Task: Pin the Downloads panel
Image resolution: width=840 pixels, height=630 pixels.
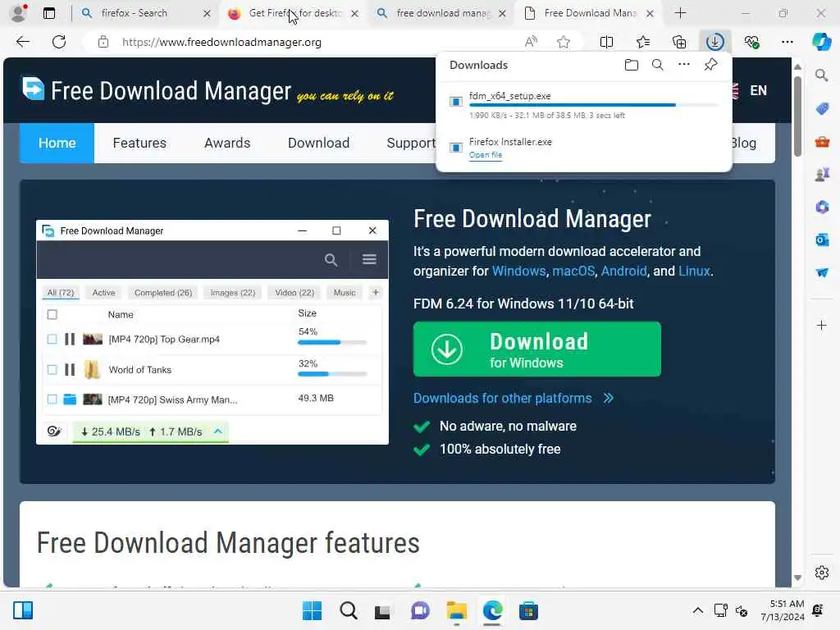Action: coord(710,65)
